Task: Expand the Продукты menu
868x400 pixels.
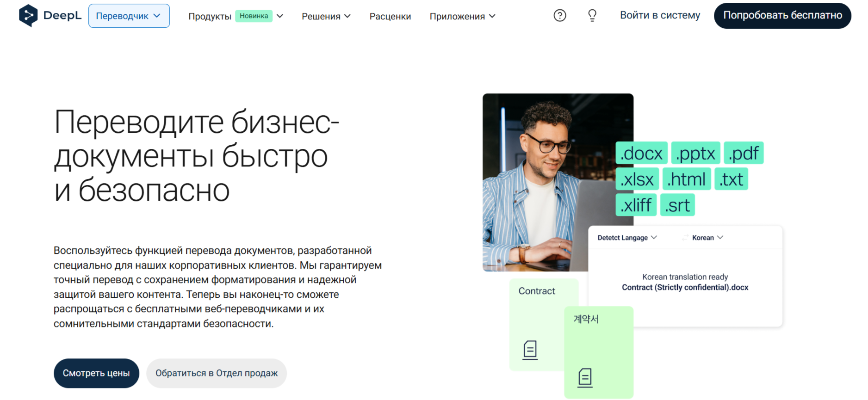Action: point(236,16)
